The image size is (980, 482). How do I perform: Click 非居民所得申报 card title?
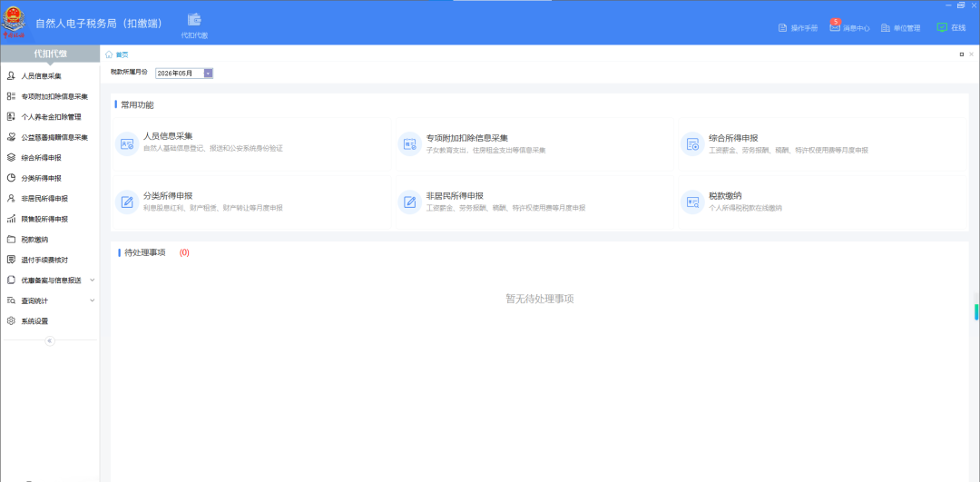pyautogui.click(x=455, y=195)
